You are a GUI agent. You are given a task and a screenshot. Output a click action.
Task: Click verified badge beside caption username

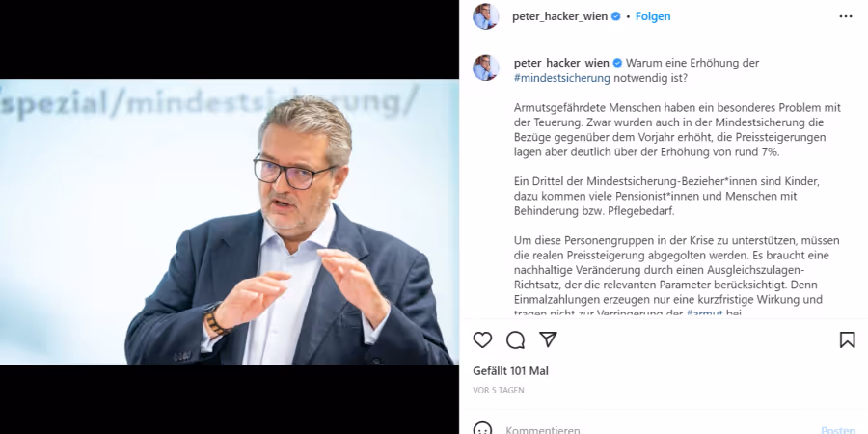tap(617, 63)
